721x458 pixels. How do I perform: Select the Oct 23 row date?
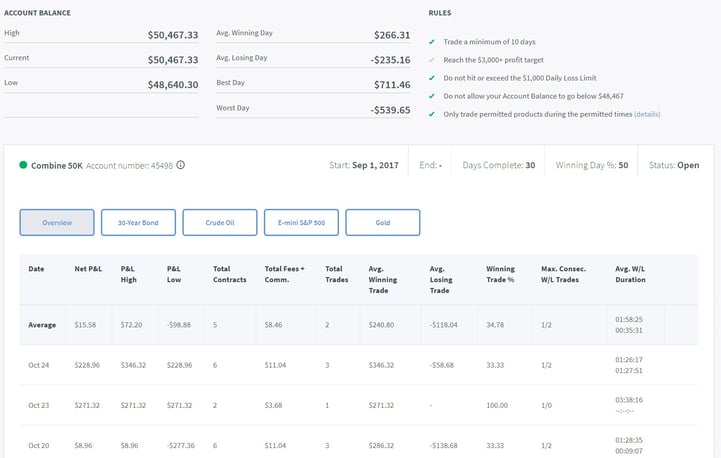click(38, 405)
